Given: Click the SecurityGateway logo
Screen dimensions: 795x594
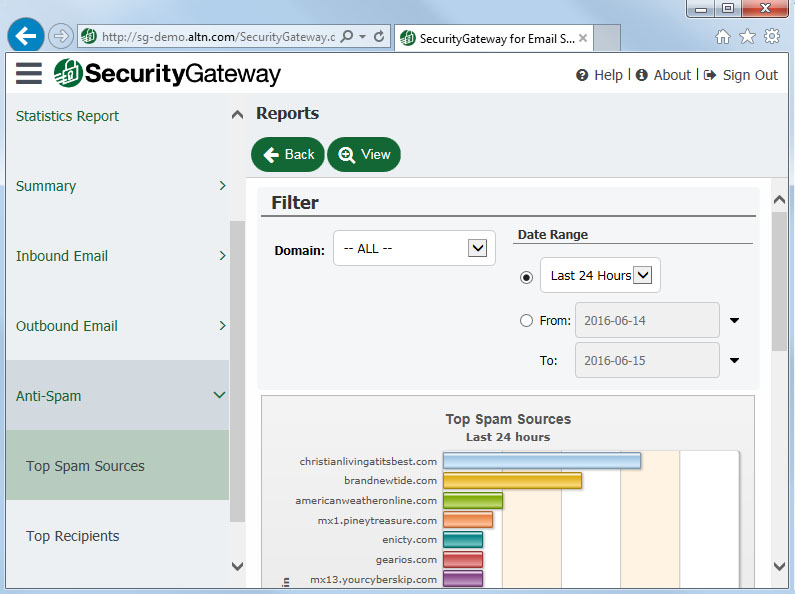Looking at the screenshot, I should [x=168, y=74].
